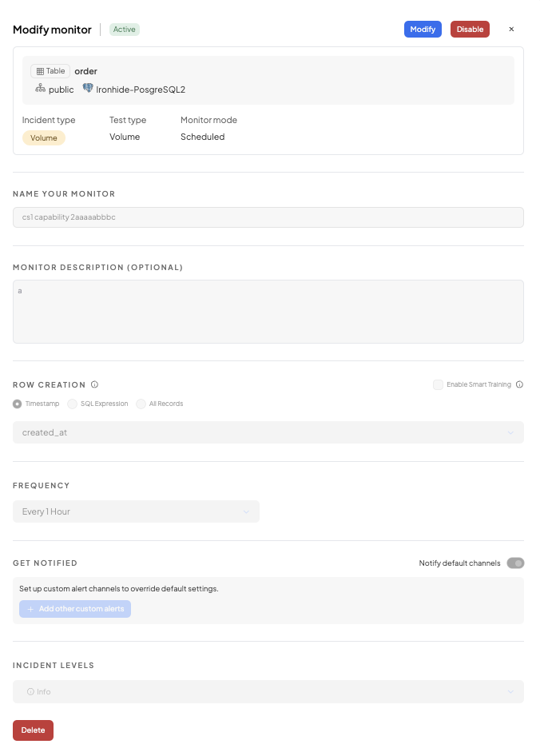
Task: Open the created_at column dropdown
Action: coord(268,432)
